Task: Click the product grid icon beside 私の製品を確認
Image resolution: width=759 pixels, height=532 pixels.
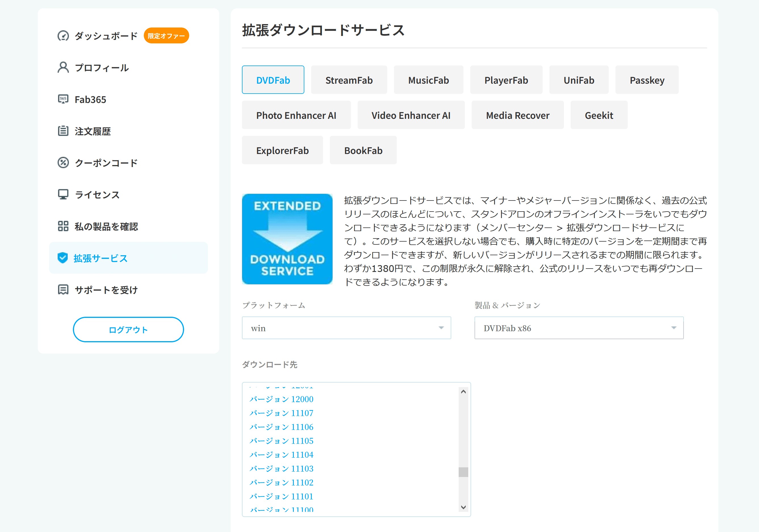Action: pyautogui.click(x=63, y=226)
